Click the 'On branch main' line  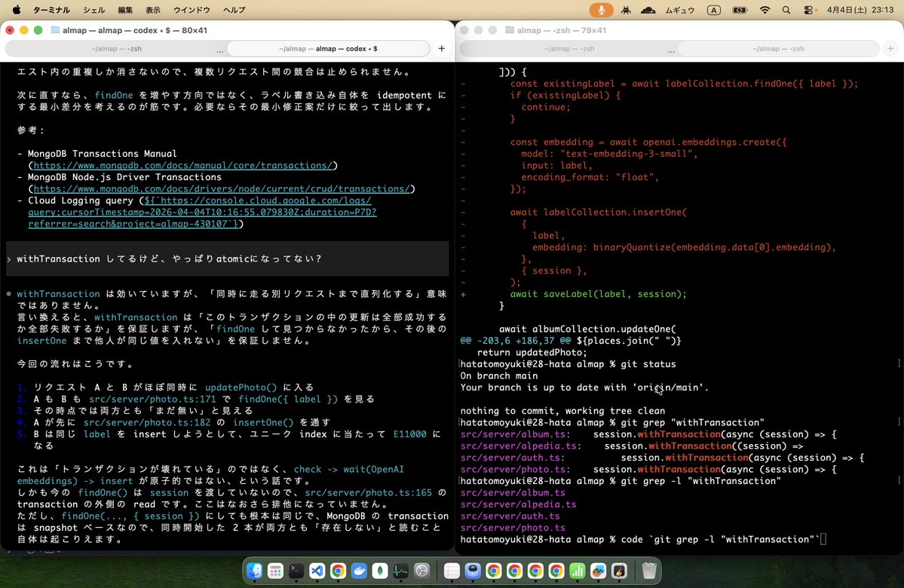click(498, 376)
